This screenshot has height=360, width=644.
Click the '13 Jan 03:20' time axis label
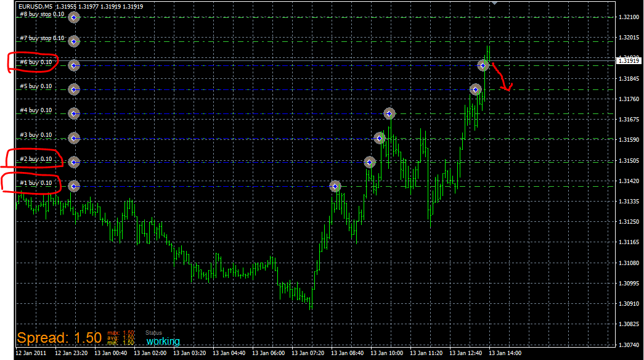pos(189,353)
